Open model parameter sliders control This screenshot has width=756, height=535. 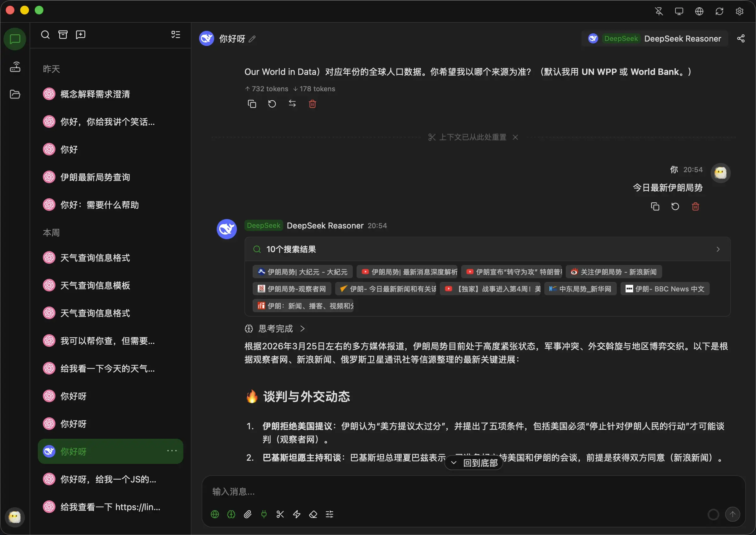[329, 514]
